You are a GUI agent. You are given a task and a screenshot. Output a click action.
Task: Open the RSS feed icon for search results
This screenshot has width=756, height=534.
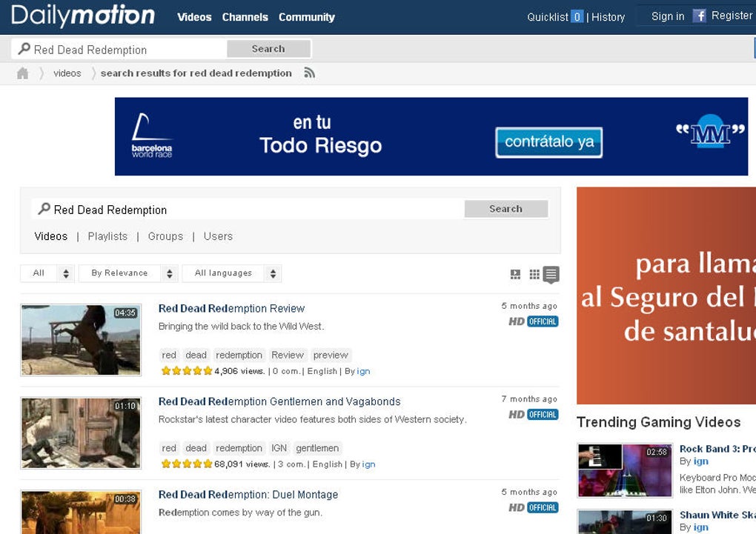pyautogui.click(x=310, y=73)
